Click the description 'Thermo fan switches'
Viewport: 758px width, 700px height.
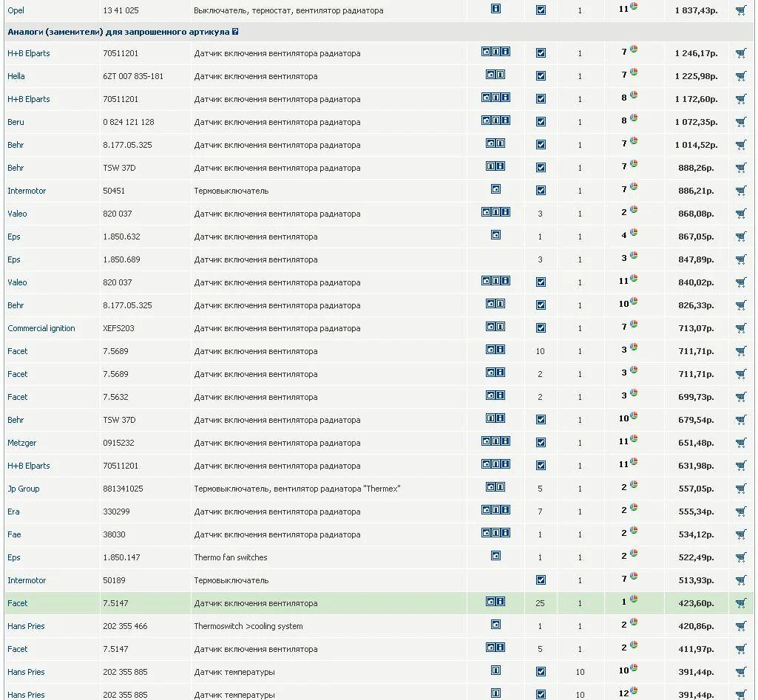click(x=231, y=557)
